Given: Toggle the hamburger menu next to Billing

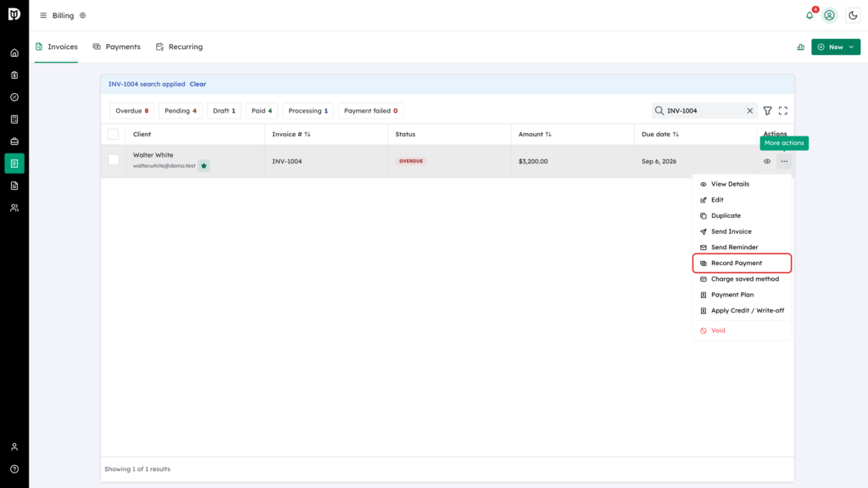Looking at the screenshot, I should tap(43, 15).
